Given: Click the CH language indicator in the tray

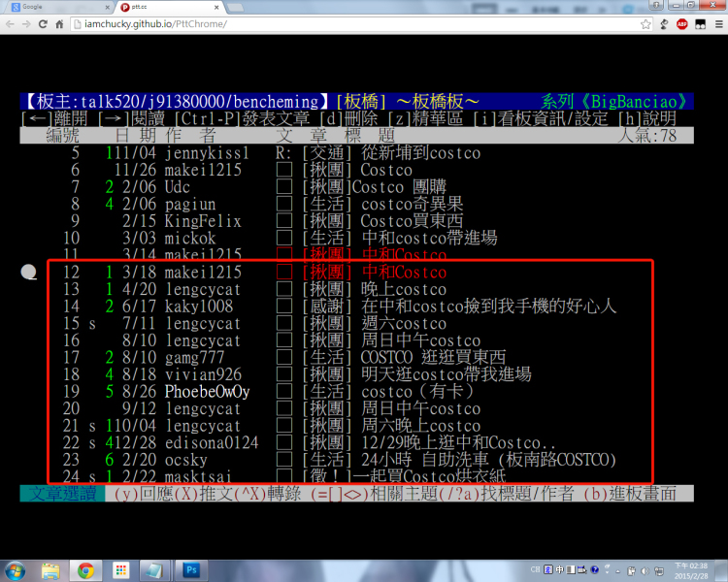Looking at the screenshot, I should (535, 569).
